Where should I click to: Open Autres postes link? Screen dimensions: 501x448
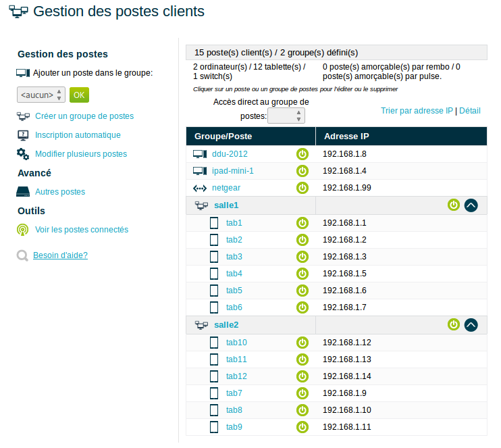(x=60, y=191)
